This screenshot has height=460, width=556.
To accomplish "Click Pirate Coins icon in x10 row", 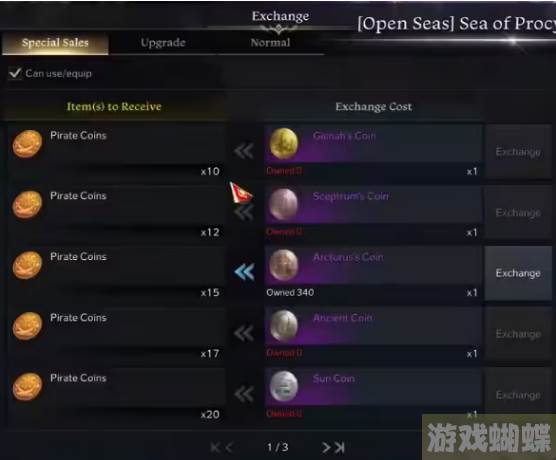I will point(27,144).
